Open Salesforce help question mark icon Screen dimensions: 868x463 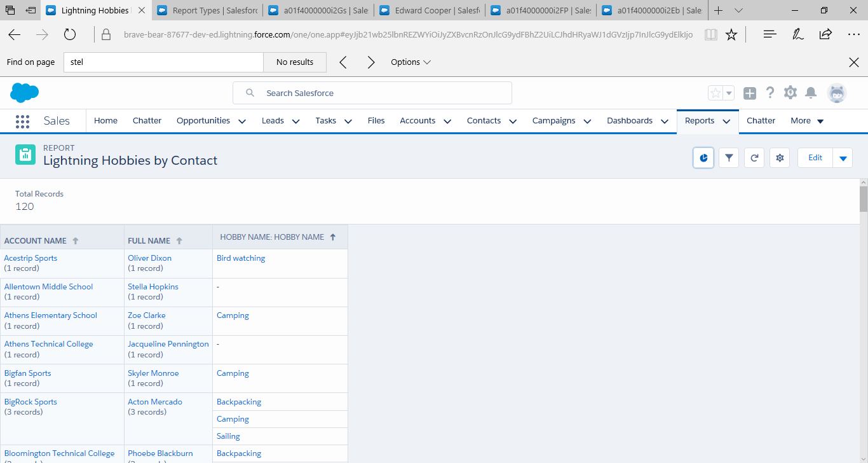770,93
